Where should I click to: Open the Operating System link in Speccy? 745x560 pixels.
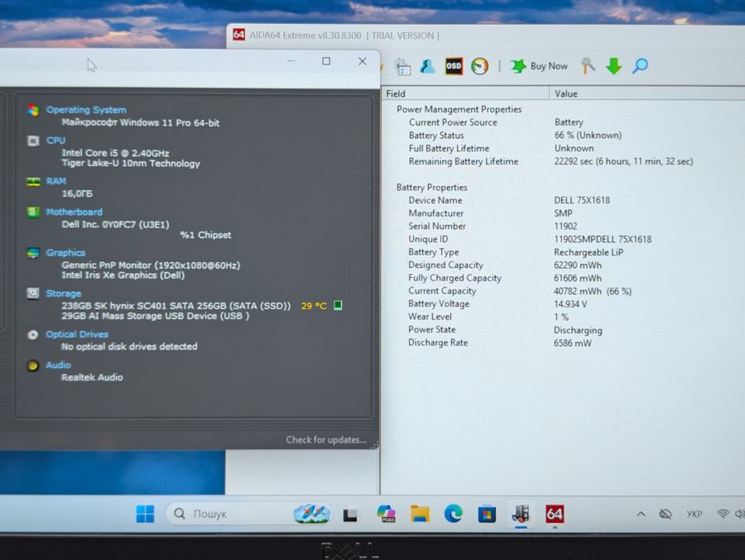tap(86, 110)
